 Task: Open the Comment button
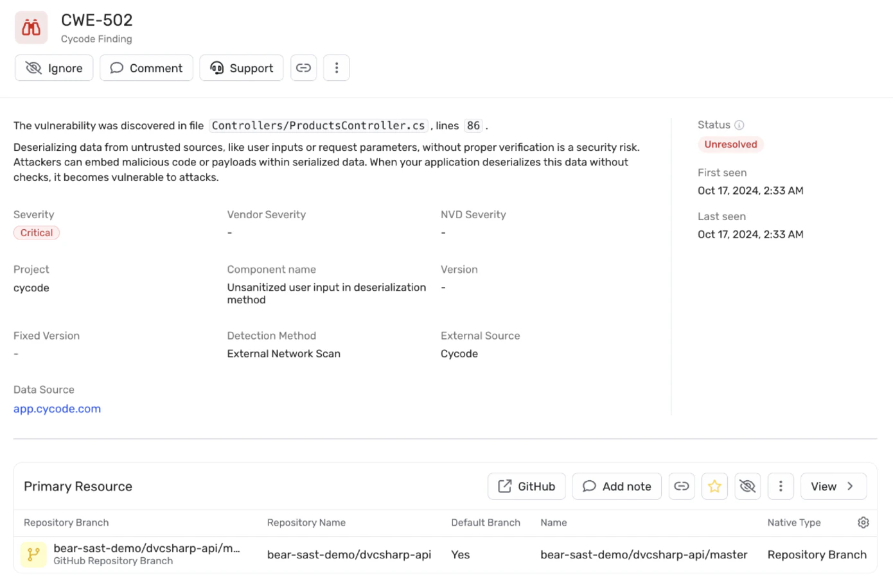146,68
